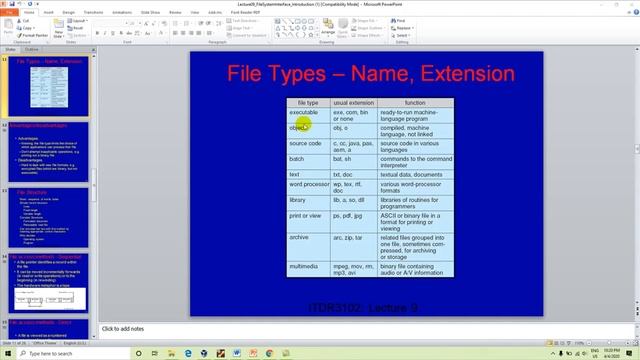Open Cortana circle icon on taskbar
This screenshot has height=360, width=640.
click(x=138, y=353)
